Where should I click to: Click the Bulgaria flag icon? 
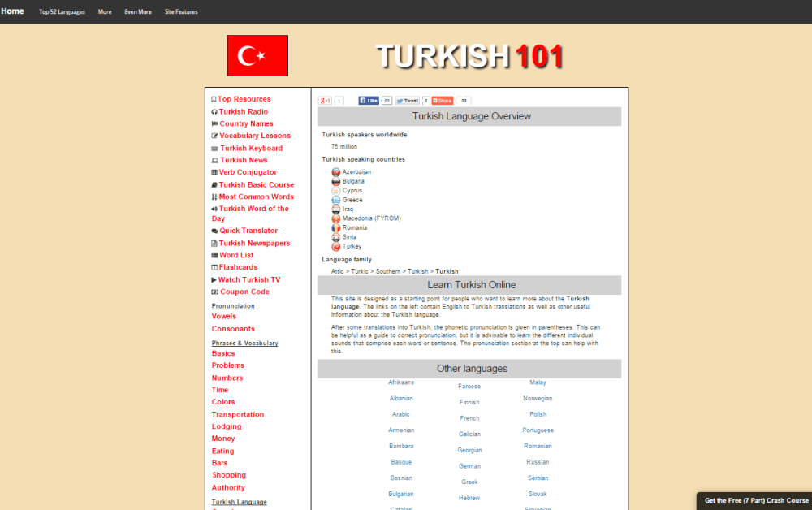coord(336,181)
